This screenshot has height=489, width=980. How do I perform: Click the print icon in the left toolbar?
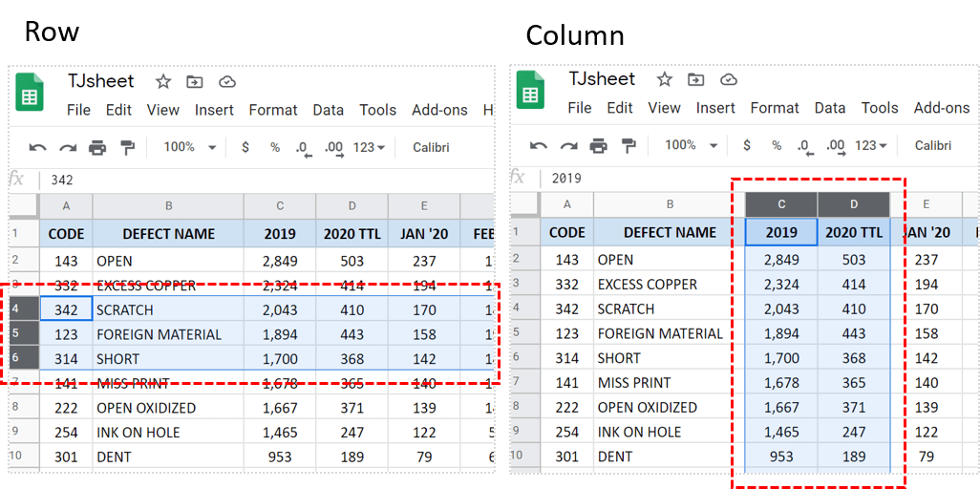tap(97, 148)
